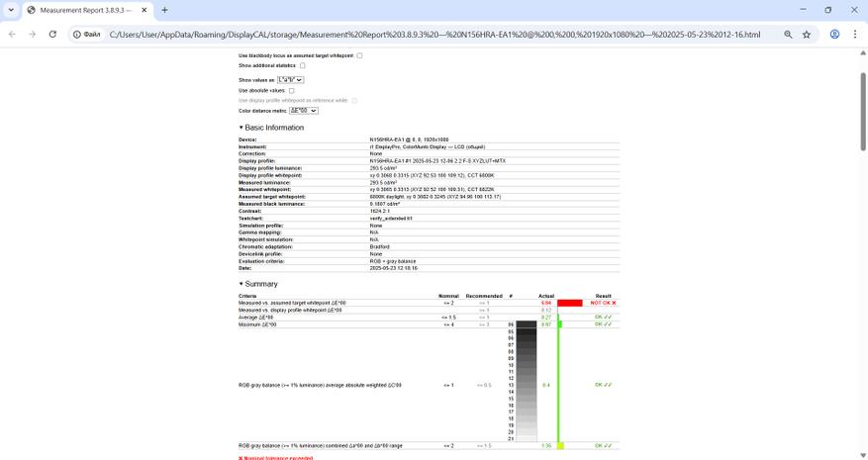Image resolution: width=868 pixels, height=460 pixels.
Task: Open the Color distance metric ΔE*00 dropdown
Action: pyautogui.click(x=304, y=111)
